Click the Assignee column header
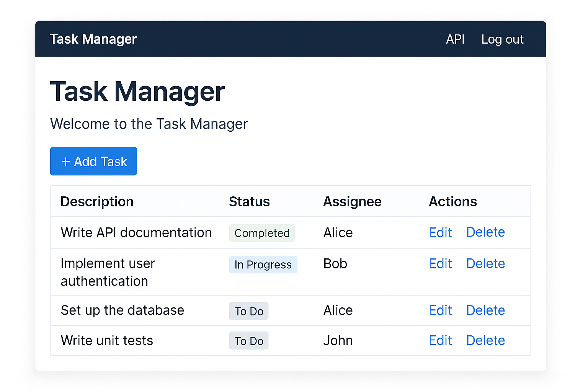Image resolution: width=588 pixels, height=392 pixels. 352,202
